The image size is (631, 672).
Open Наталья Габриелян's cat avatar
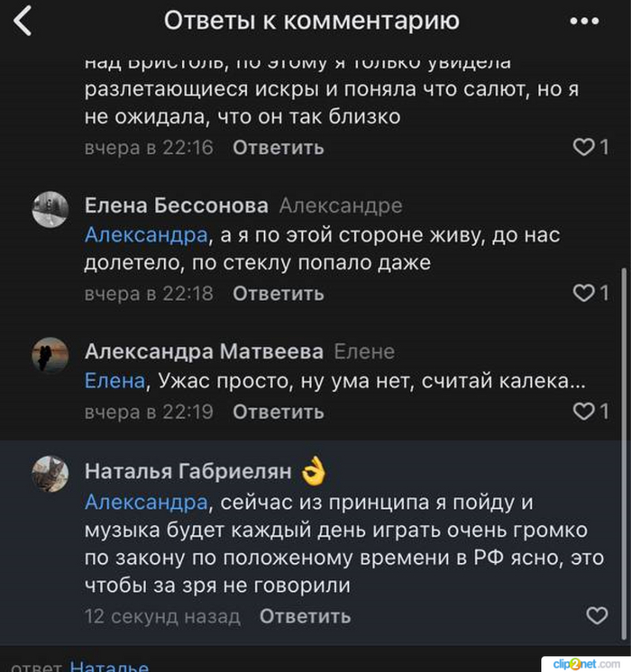click(50, 473)
